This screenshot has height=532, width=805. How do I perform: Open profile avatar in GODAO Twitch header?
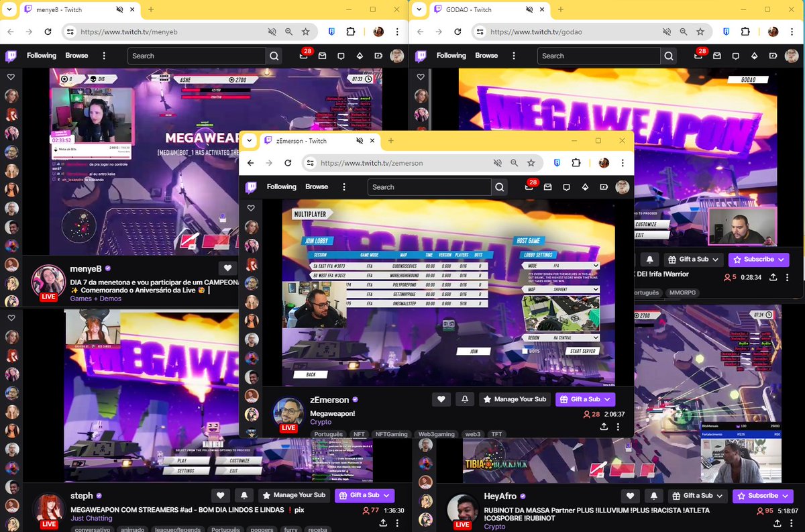coord(792,56)
